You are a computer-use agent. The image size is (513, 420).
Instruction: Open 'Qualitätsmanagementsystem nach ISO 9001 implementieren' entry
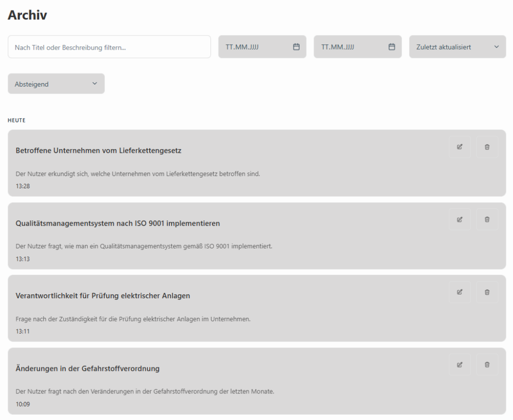(118, 223)
